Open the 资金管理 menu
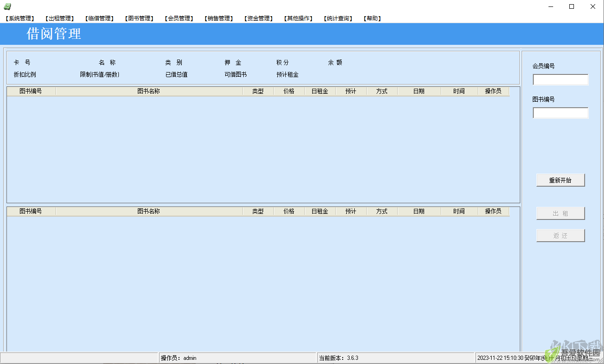Viewport: 604px width, 364px height. tap(258, 18)
